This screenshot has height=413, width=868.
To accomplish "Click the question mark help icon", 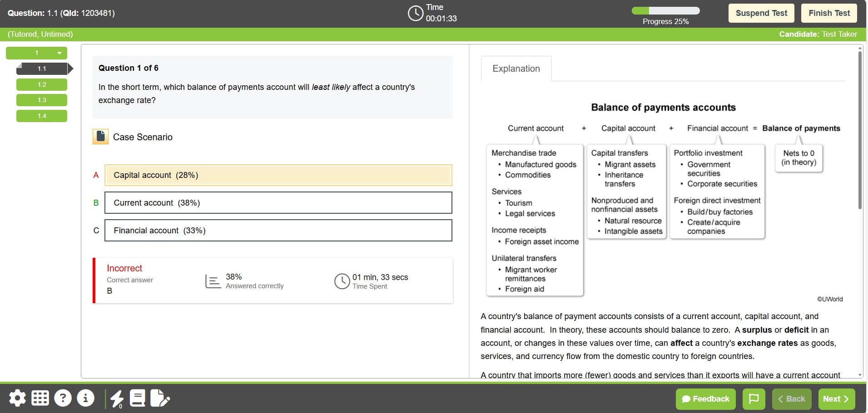I will (63, 398).
